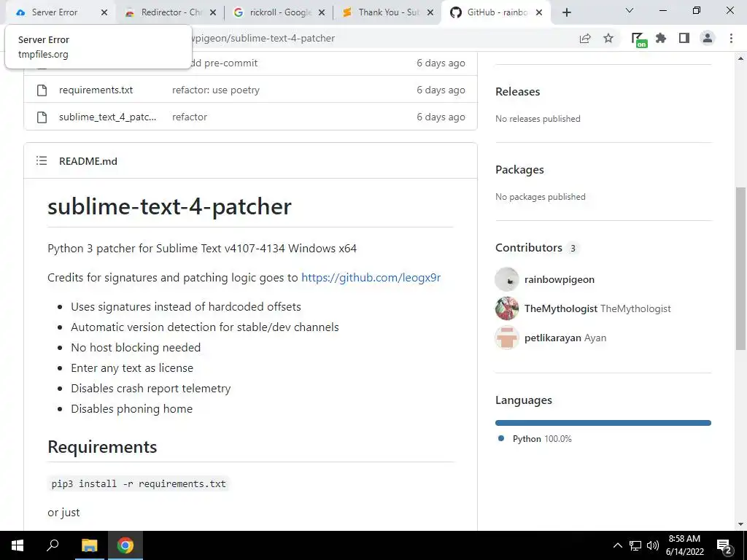Toggle the Chrome side panel icon
This screenshot has width=747, height=560.
[x=684, y=39]
